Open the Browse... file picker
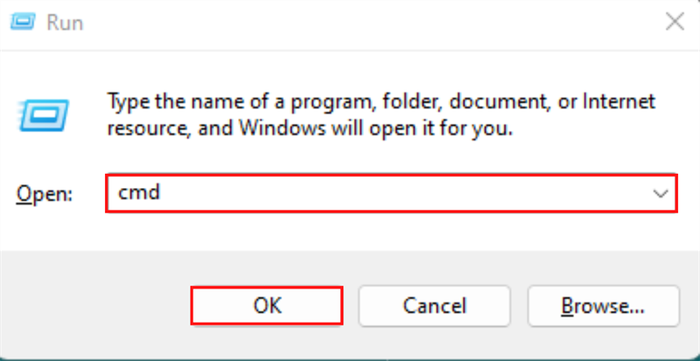 coord(604,306)
